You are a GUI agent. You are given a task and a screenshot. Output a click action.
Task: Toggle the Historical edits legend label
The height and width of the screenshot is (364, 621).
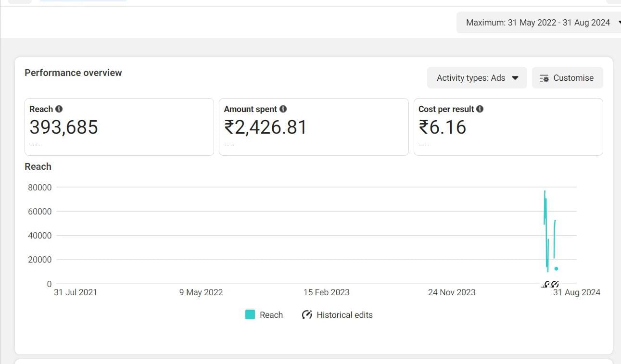pyautogui.click(x=344, y=315)
